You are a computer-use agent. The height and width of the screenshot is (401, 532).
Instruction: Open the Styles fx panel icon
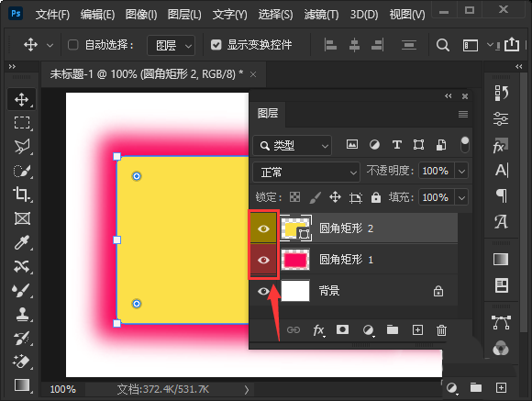(501, 146)
